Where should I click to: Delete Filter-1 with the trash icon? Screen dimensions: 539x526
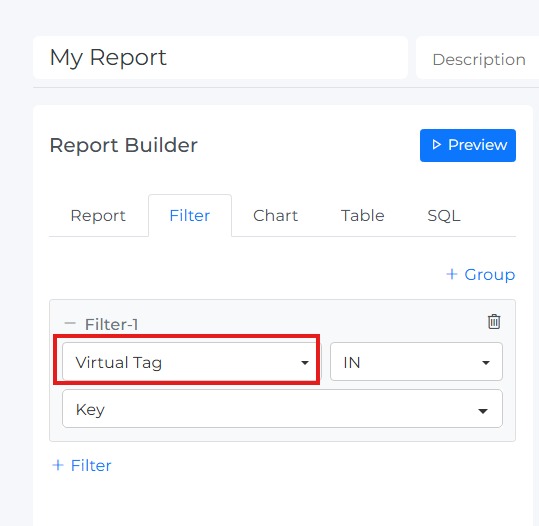pos(494,322)
